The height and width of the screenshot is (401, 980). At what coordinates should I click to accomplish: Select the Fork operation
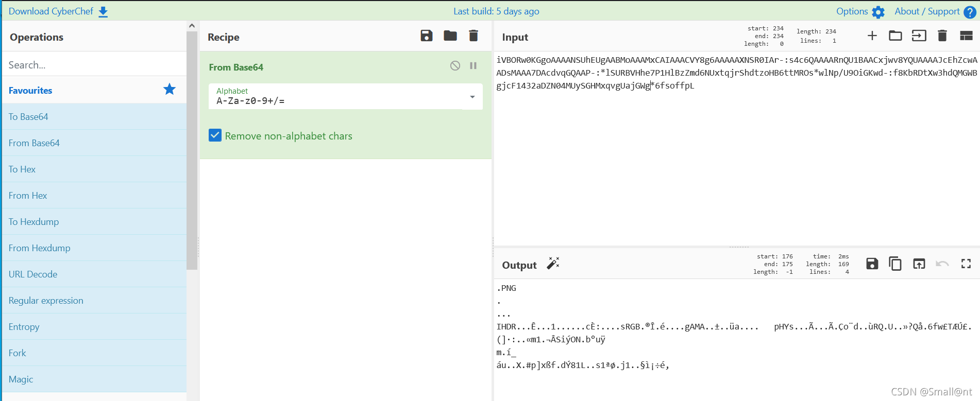[94, 353]
